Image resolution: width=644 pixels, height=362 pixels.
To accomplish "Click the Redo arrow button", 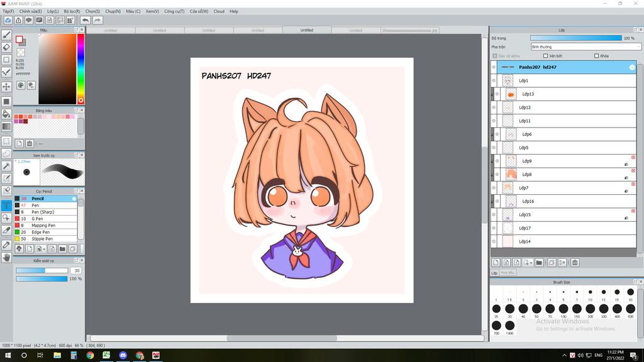I will 97,20.
